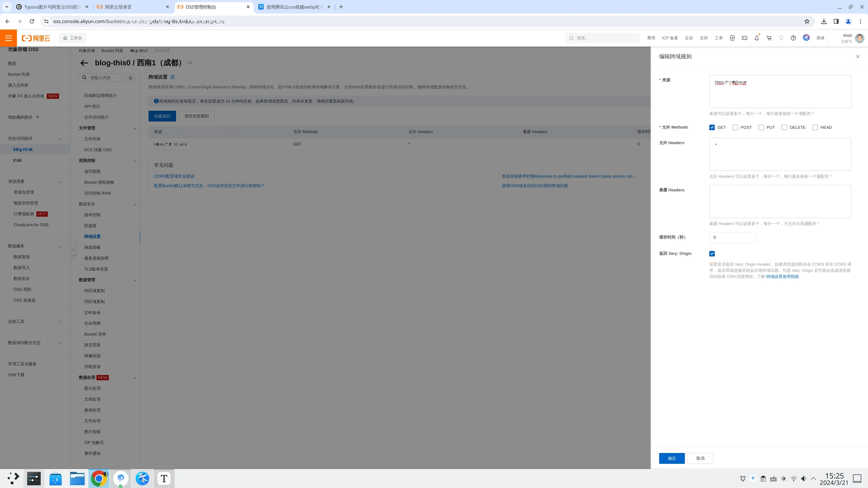Collapse the 文件管理 section

tap(135, 129)
